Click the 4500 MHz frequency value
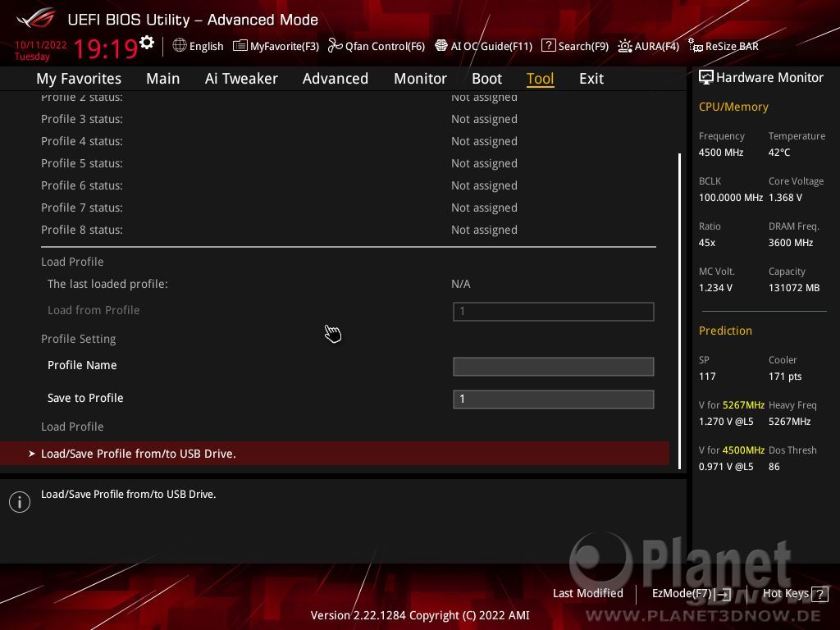Screen dimensions: 840x630 coord(720,153)
